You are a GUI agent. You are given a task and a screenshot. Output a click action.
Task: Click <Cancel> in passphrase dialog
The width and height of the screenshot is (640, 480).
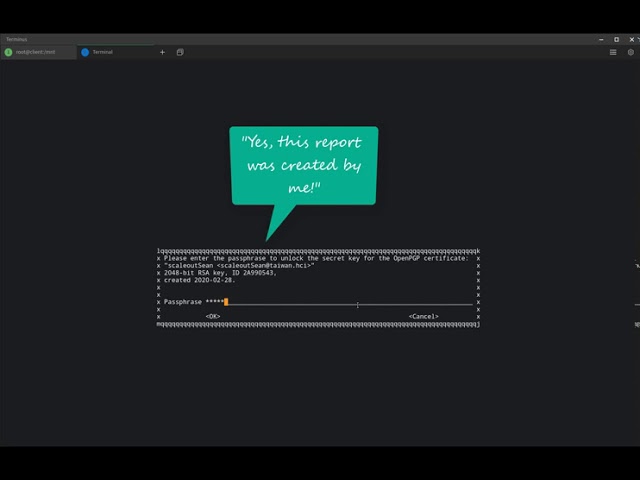[424, 316]
